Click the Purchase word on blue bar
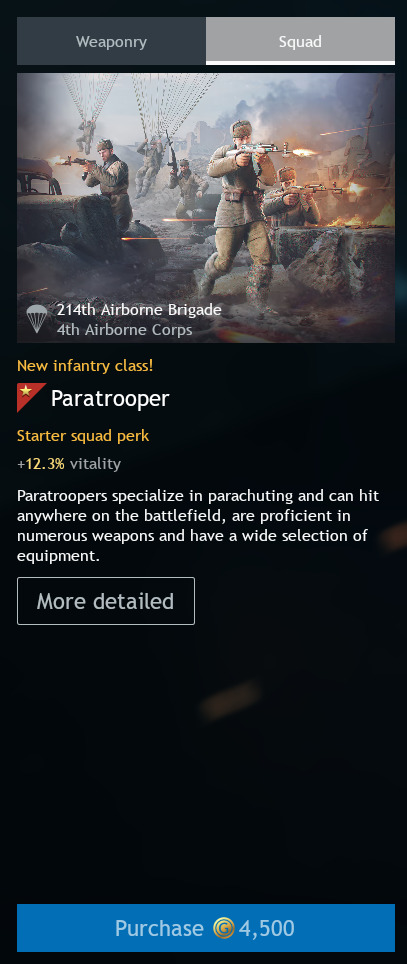 click(159, 928)
